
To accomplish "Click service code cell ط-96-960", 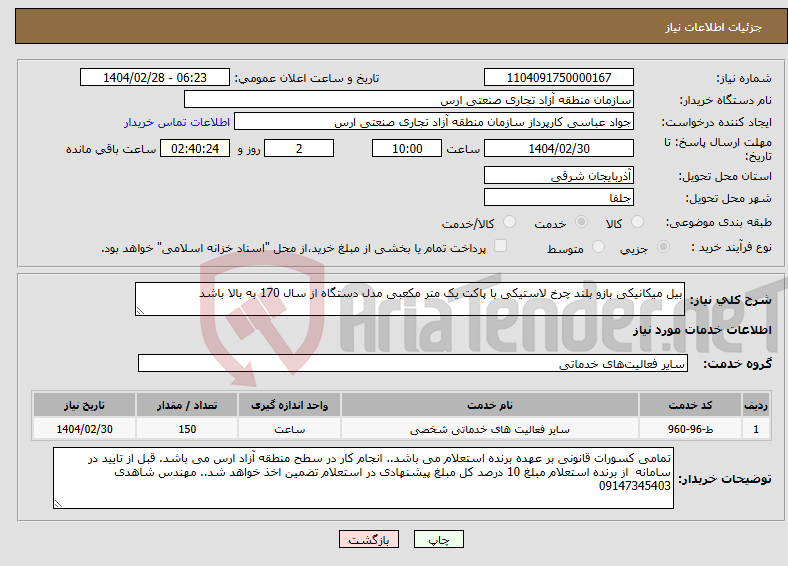I will (691, 429).
